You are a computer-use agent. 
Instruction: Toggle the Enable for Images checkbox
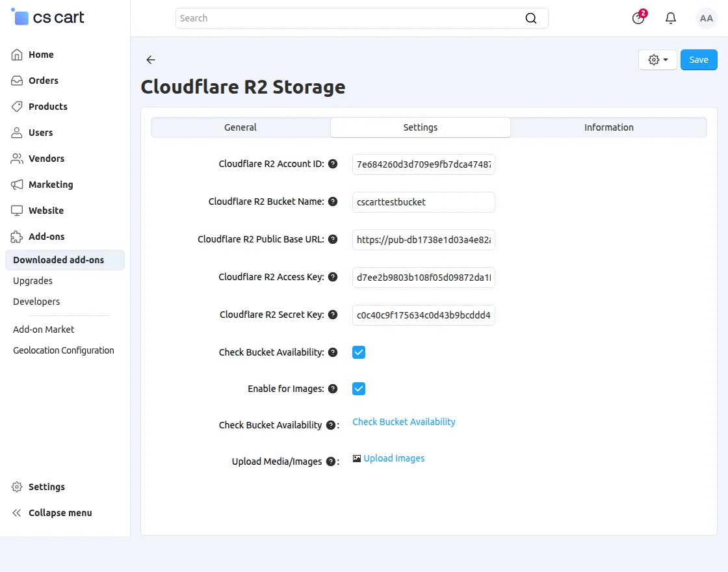tap(359, 389)
